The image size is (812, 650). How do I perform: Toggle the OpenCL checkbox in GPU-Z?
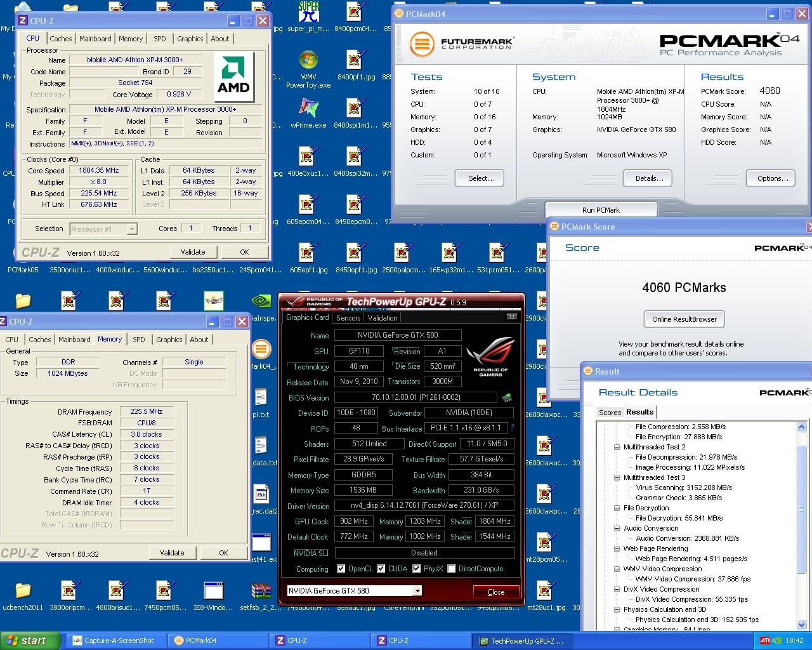[x=341, y=569]
